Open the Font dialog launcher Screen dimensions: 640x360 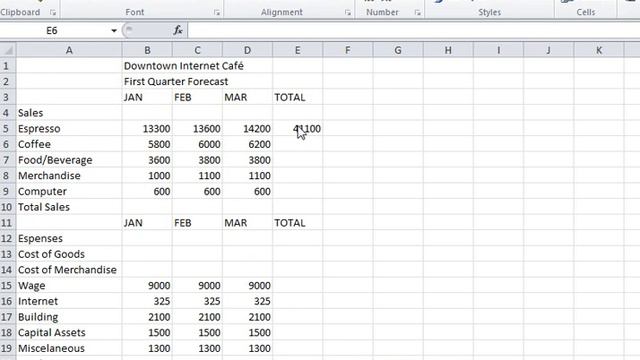pyautogui.click(x=216, y=13)
